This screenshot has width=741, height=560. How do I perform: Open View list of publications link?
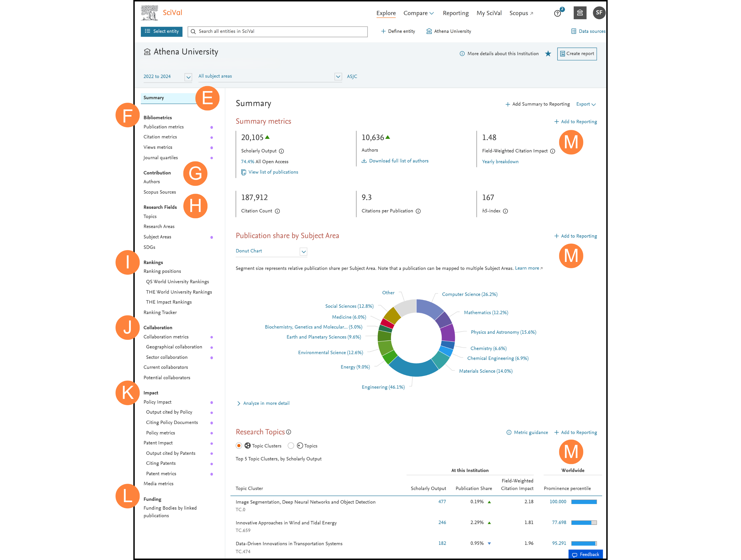270,172
